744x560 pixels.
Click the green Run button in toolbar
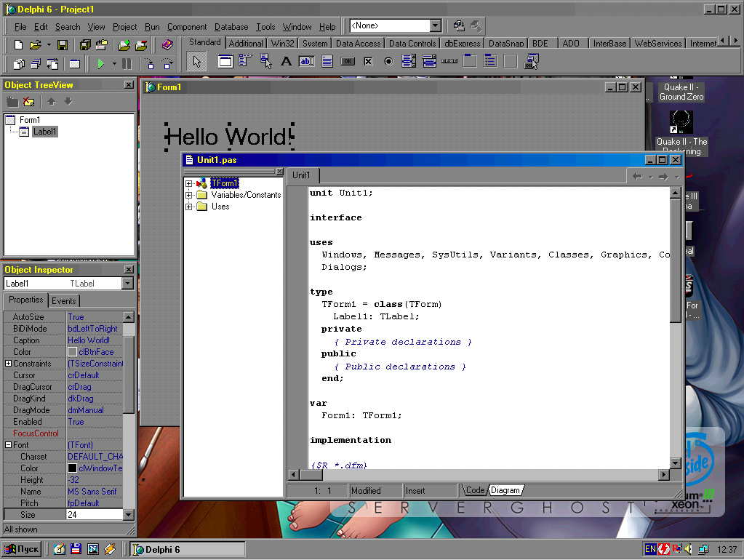click(101, 64)
